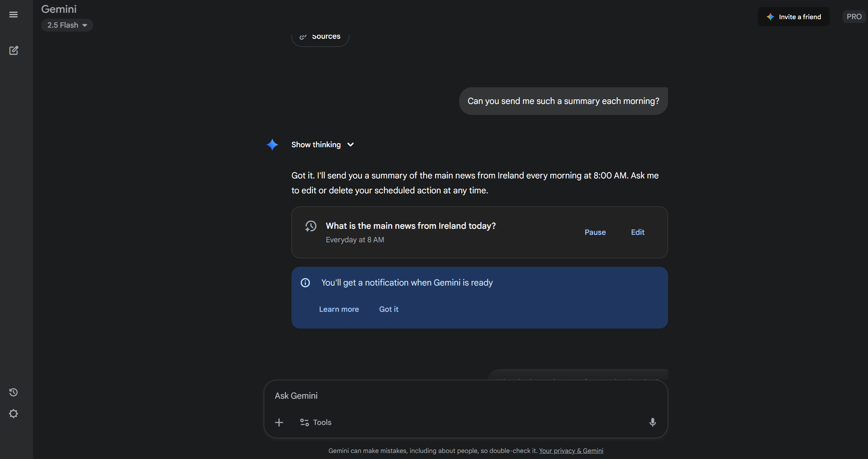Screen dimensions: 868x459
Task: Open the 2.5 Flash model dropdown
Action: (x=67, y=25)
